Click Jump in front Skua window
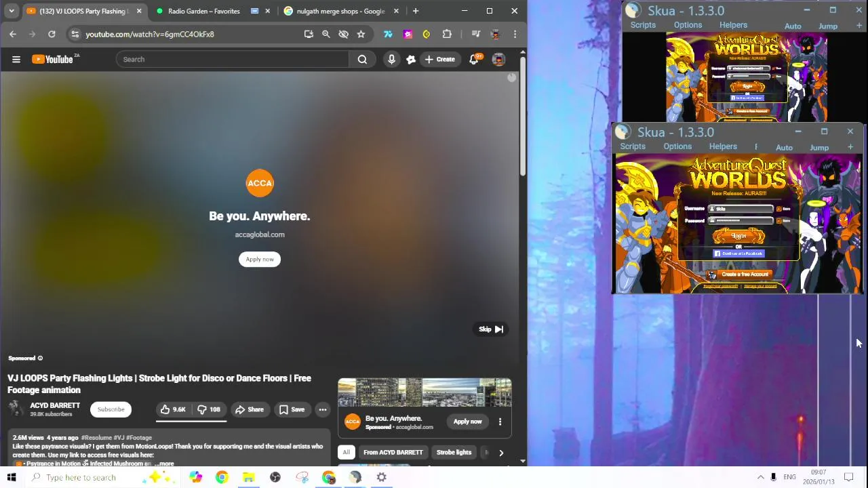The height and width of the screenshot is (488, 868). 819,148
